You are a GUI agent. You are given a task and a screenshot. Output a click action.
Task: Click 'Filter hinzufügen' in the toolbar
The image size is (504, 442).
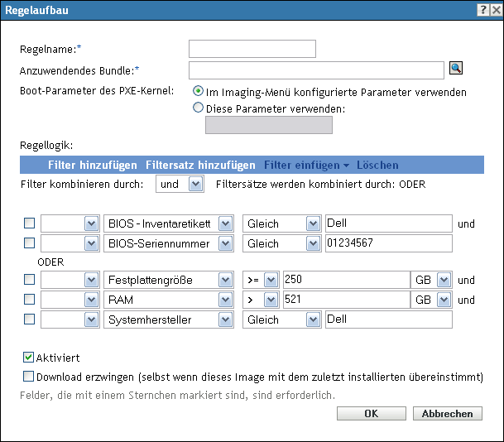click(x=93, y=166)
